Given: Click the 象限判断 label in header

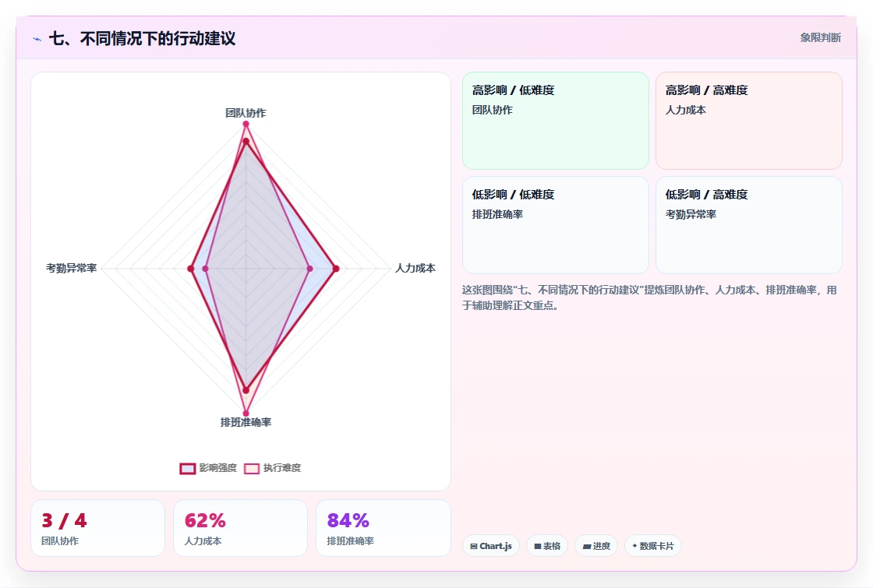Looking at the screenshot, I should click(820, 38).
